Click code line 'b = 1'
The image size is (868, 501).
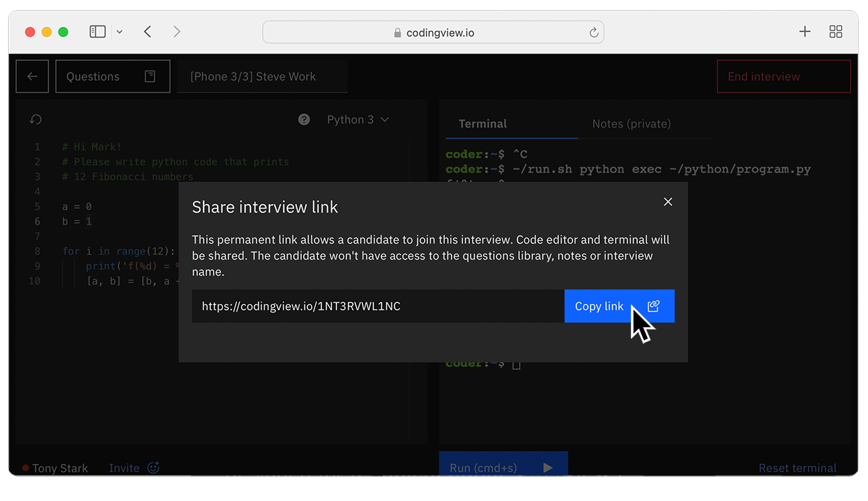77,222
